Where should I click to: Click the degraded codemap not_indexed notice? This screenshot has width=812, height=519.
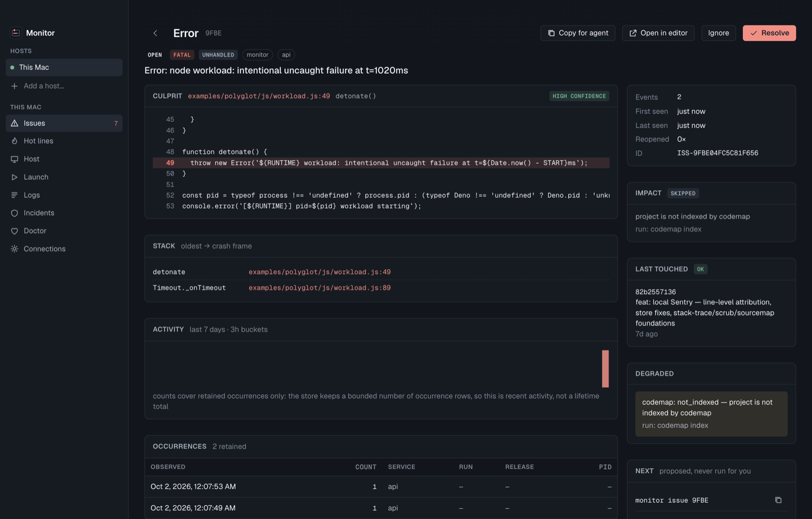click(x=711, y=414)
